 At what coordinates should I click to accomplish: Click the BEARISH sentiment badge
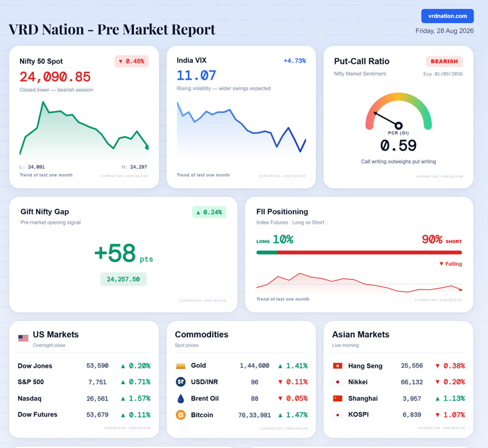pos(444,61)
